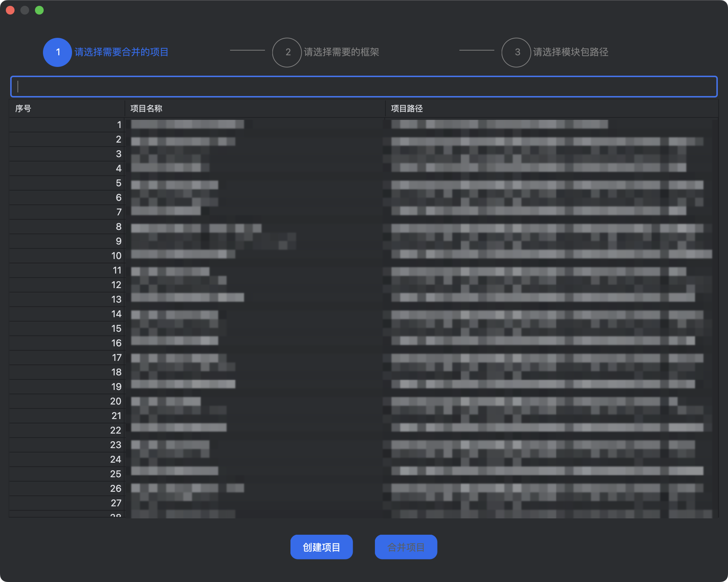Click the green maximize window button

[39, 10]
